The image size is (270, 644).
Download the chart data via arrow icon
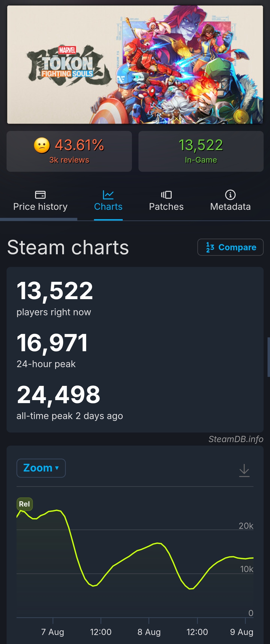click(244, 471)
